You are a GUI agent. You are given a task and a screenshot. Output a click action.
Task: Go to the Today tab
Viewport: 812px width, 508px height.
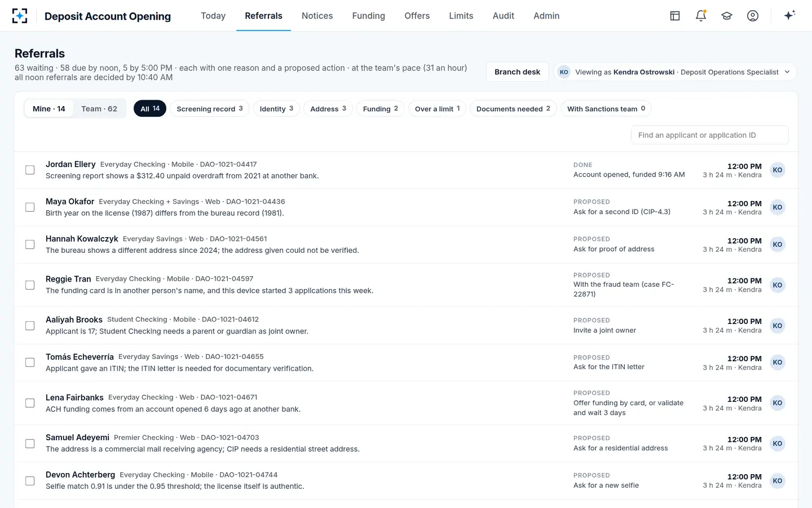pyautogui.click(x=213, y=16)
